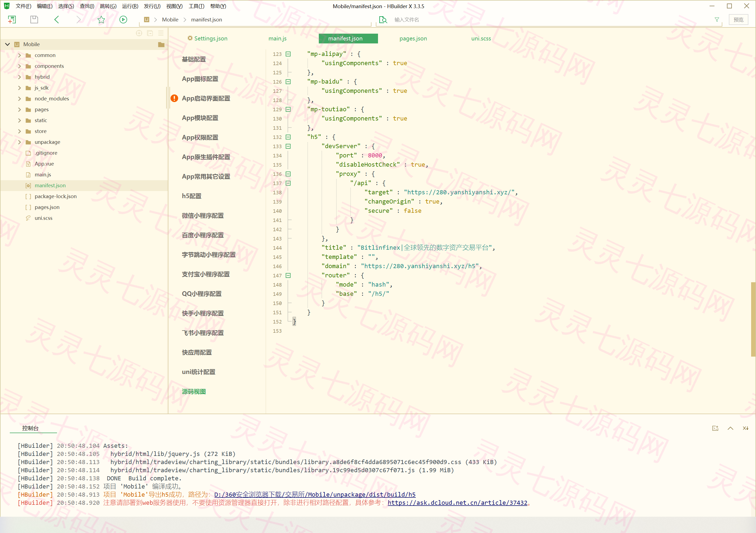Fold the "mp-alipay" block at line 123
This screenshot has width=756, height=533.
[x=288, y=54]
